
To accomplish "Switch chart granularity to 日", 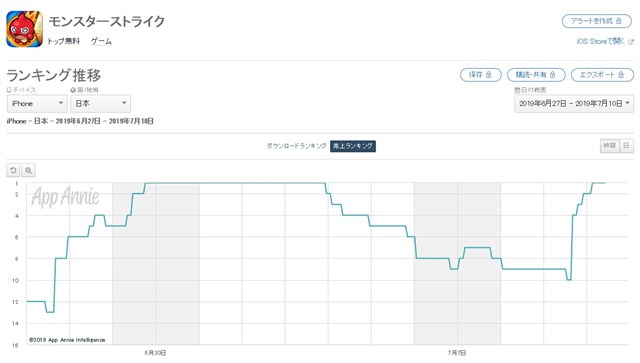I will point(627,146).
